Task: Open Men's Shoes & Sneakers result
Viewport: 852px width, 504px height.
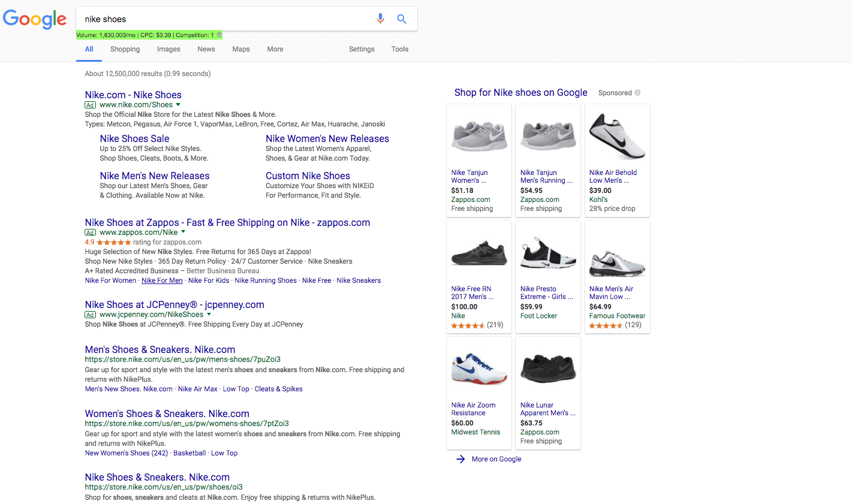Action: pos(160,349)
